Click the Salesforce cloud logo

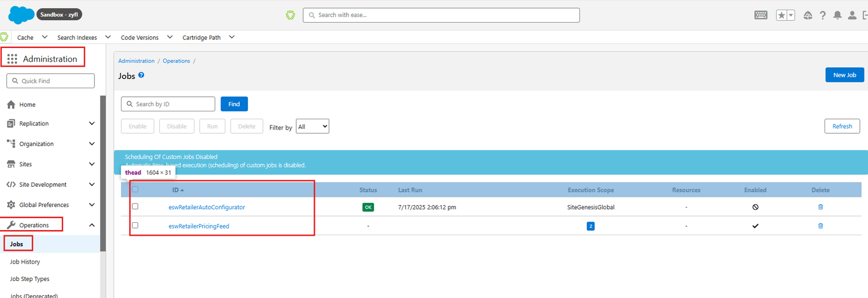21,15
